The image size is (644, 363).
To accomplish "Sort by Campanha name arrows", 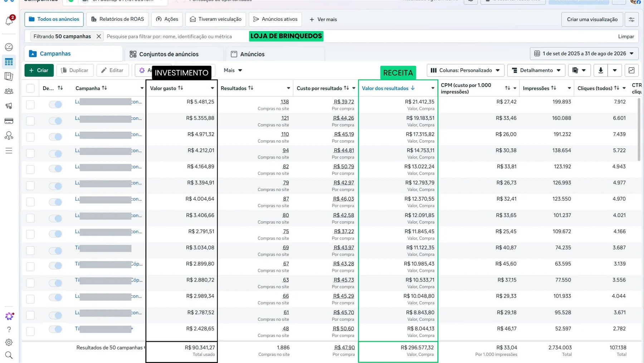I will point(104,88).
